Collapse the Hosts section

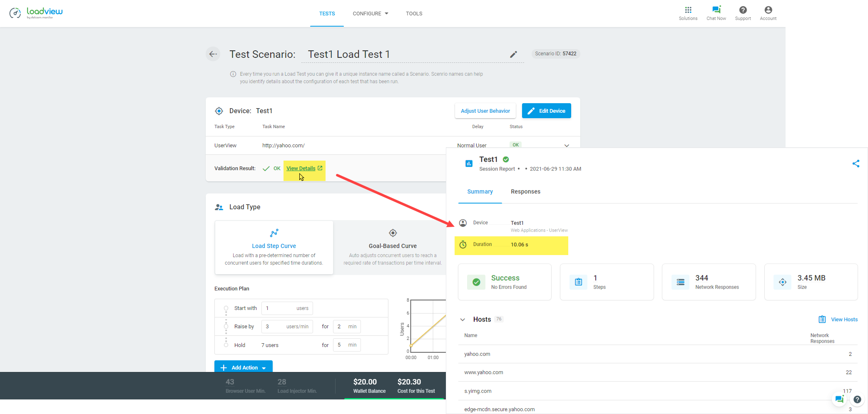tap(463, 320)
